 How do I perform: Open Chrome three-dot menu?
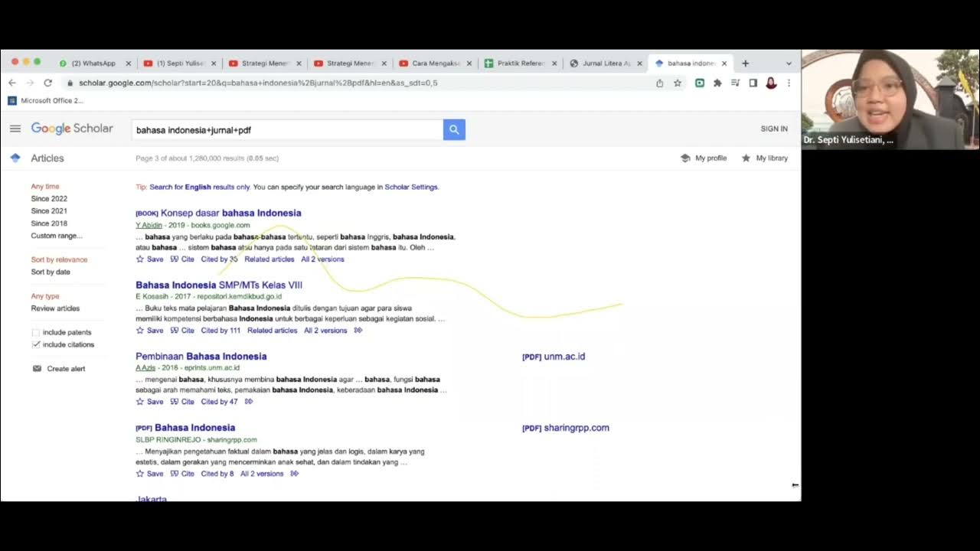point(789,83)
